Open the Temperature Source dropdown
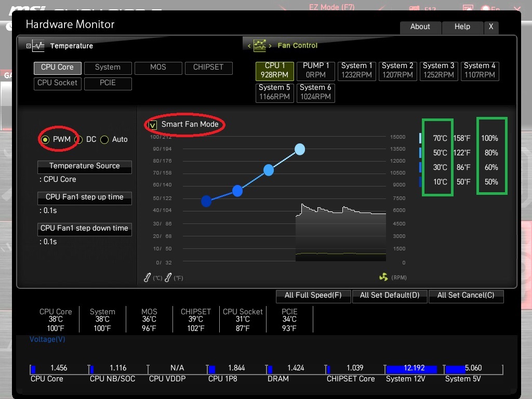 pyautogui.click(x=85, y=167)
